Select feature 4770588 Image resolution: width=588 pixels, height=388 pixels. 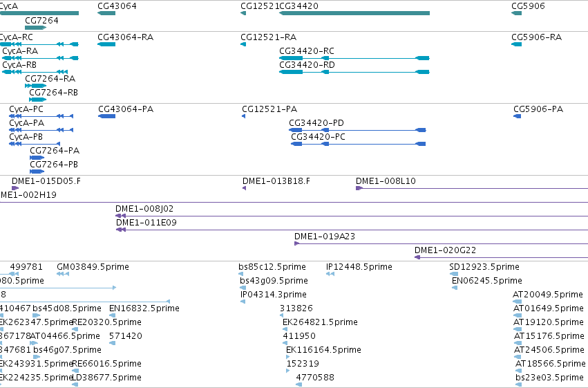tap(315, 378)
